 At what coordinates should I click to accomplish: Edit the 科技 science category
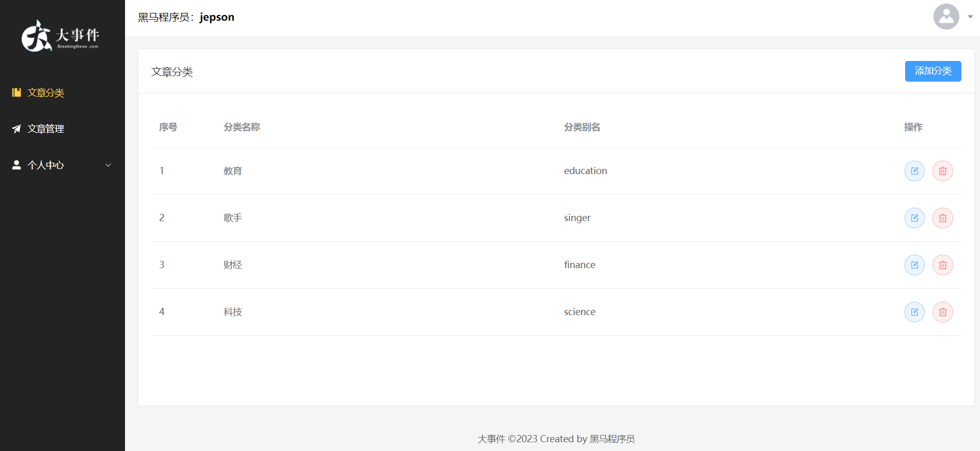tap(914, 312)
